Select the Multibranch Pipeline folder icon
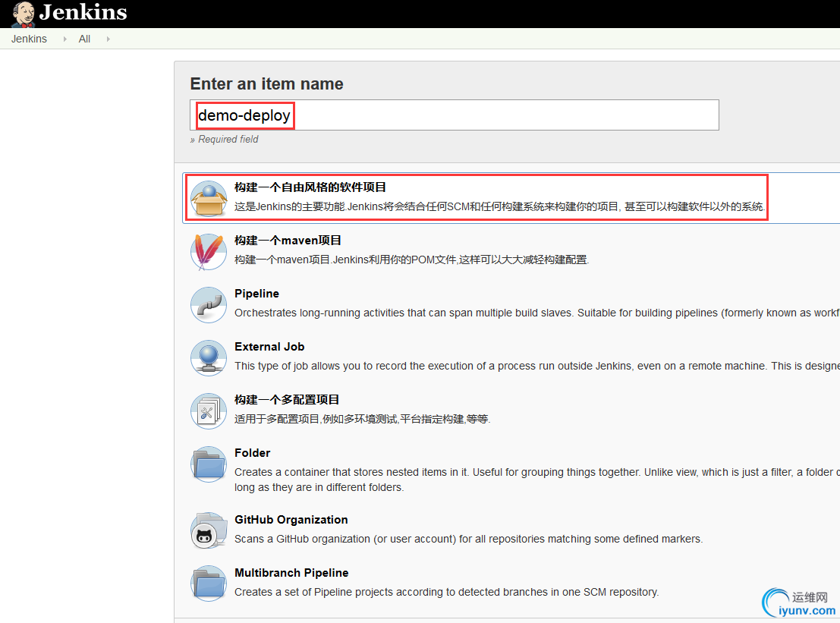This screenshot has width=840, height=623. [209, 584]
